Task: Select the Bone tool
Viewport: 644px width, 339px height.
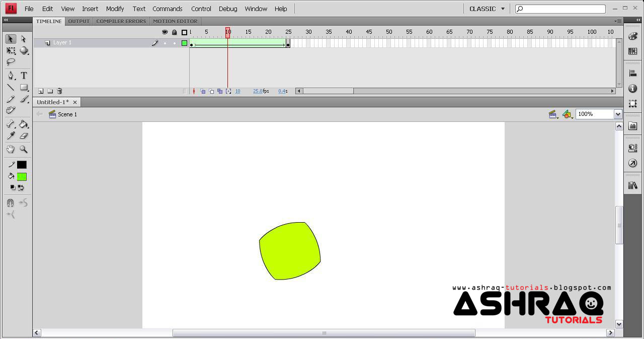Action: click(11, 124)
